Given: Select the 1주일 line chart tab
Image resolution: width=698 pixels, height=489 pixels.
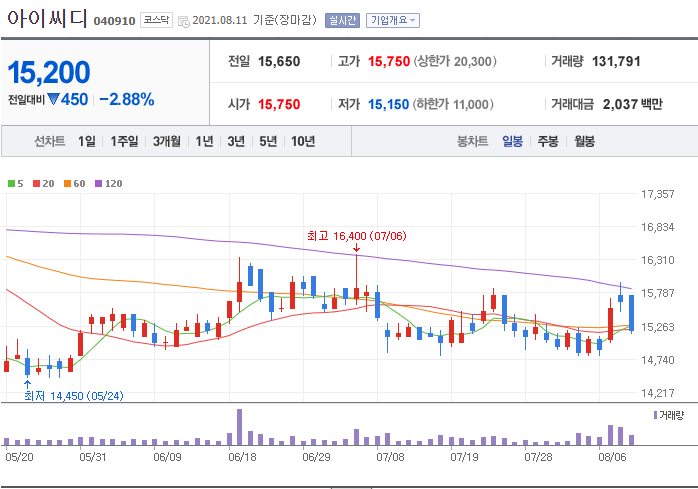Looking at the screenshot, I should (x=124, y=142).
